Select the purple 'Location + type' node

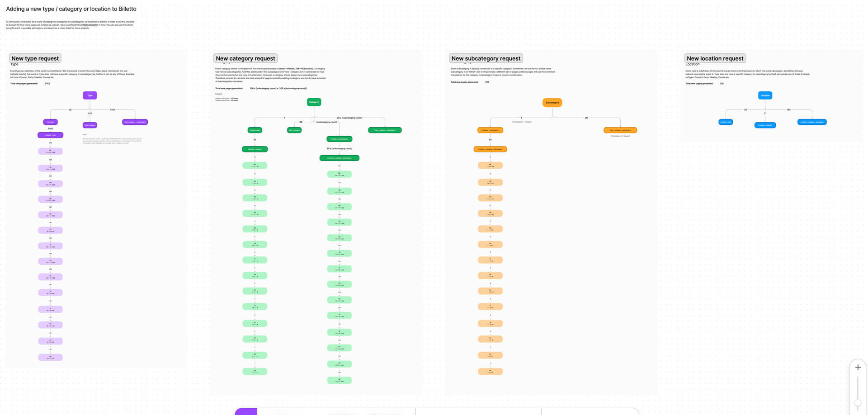click(50, 135)
